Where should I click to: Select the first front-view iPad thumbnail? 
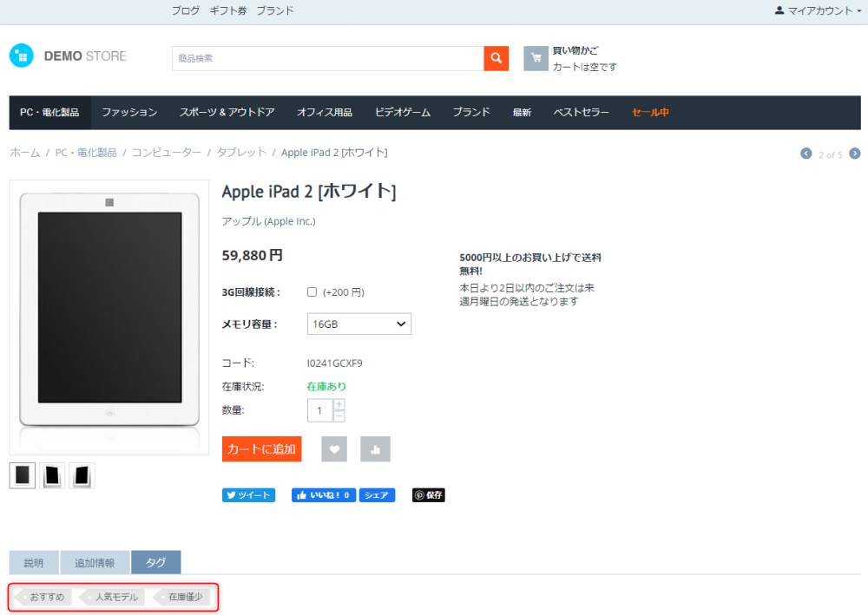[23, 475]
